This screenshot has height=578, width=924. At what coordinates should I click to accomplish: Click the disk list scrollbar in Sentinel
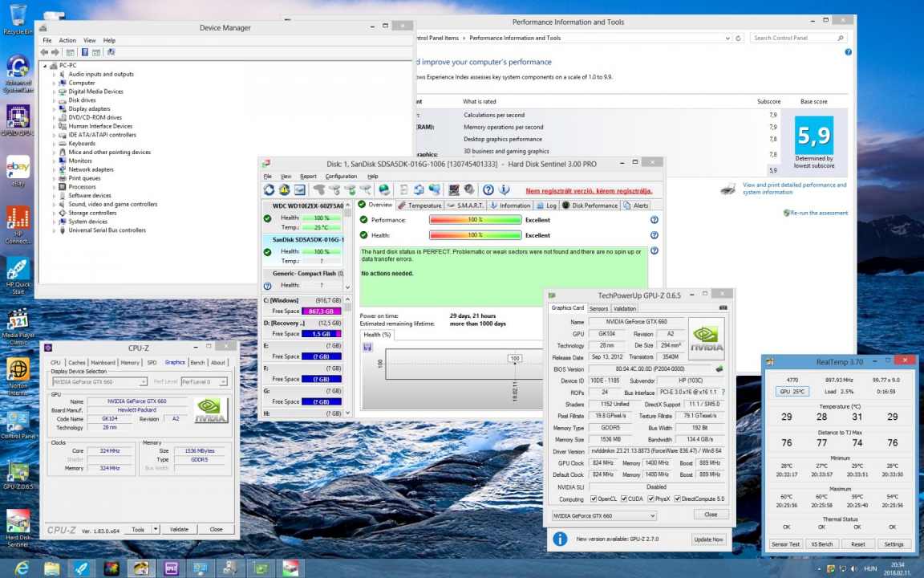347,246
